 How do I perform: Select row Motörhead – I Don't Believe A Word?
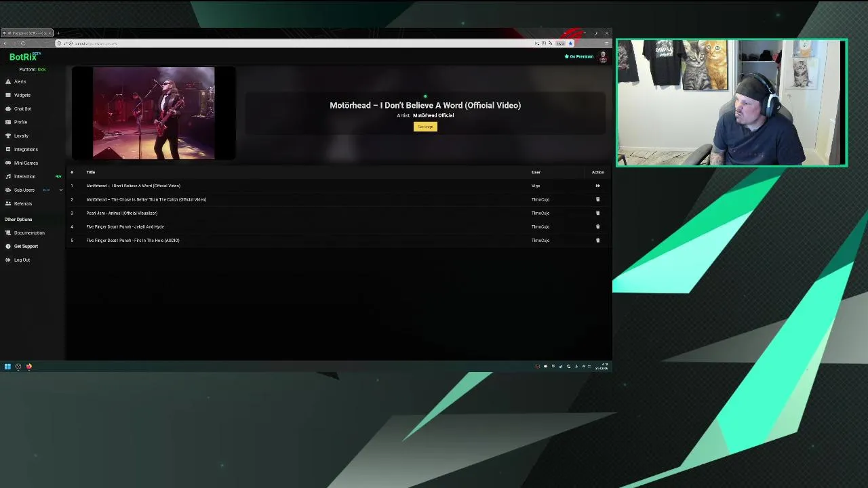337,186
